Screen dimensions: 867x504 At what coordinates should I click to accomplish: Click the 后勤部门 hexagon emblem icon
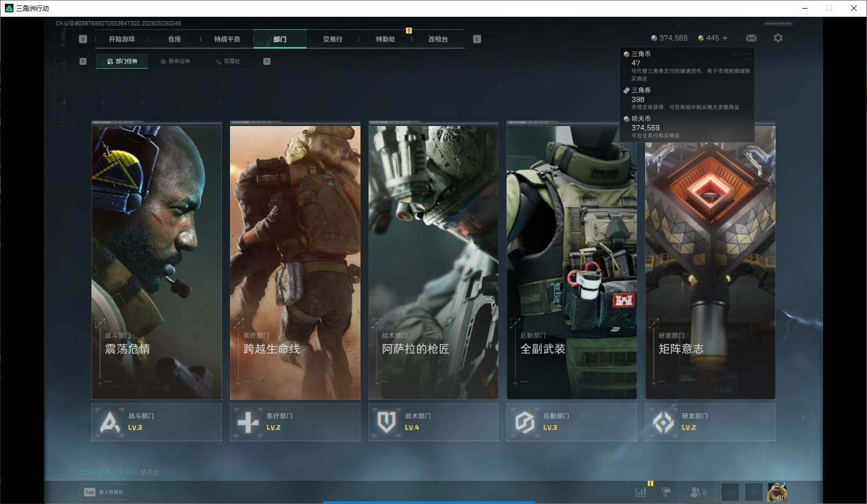tap(525, 422)
